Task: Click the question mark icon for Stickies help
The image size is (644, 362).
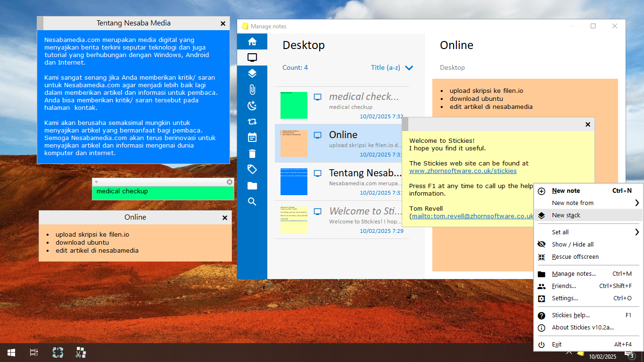Action: (542, 315)
